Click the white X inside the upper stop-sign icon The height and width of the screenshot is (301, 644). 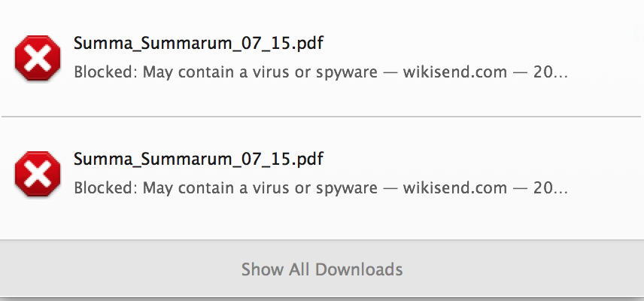tap(38, 58)
